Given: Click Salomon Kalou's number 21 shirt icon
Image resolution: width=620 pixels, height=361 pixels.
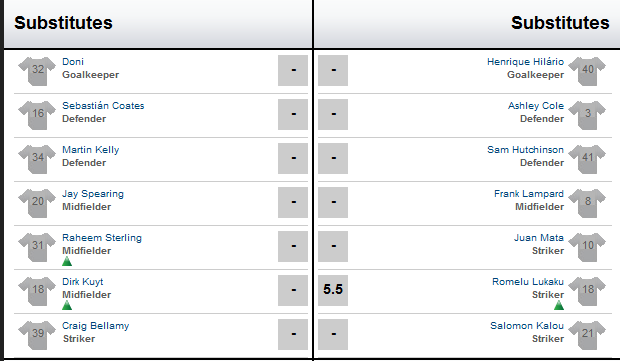Looking at the screenshot, I should pyautogui.click(x=587, y=335).
